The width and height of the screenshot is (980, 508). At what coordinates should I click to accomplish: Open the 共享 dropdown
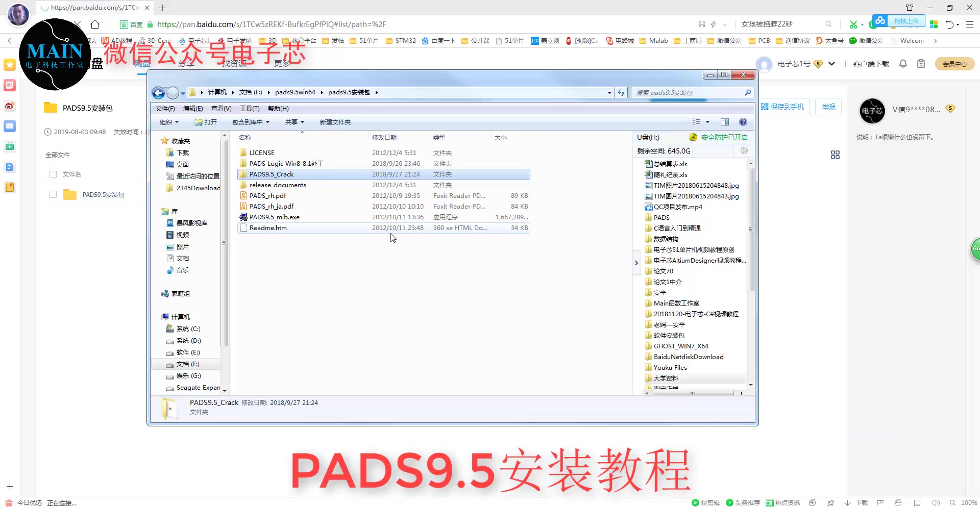pyautogui.click(x=295, y=122)
